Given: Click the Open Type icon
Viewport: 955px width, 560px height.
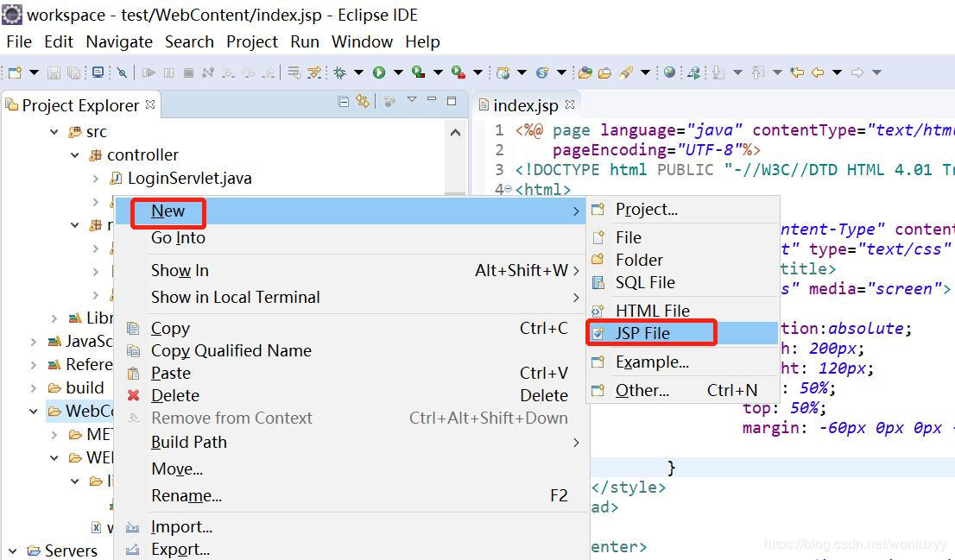Looking at the screenshot, I should 585,72.
